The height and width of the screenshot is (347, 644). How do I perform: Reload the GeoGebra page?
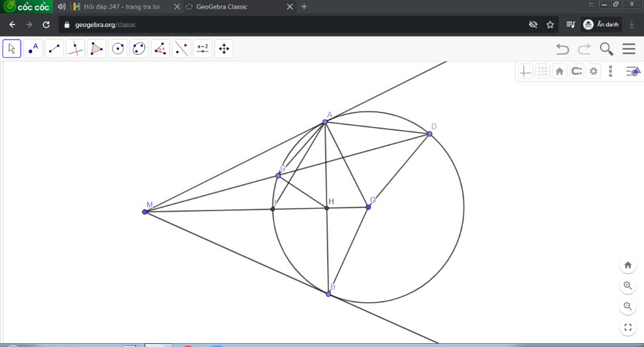pyautogui.click(x=46, y=25)
